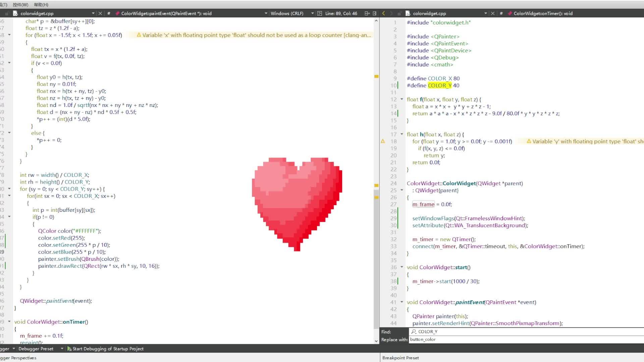This screenshot has width=644, height=362.
Task: Open the 控件(W) menu
Action: click(20, 5)
